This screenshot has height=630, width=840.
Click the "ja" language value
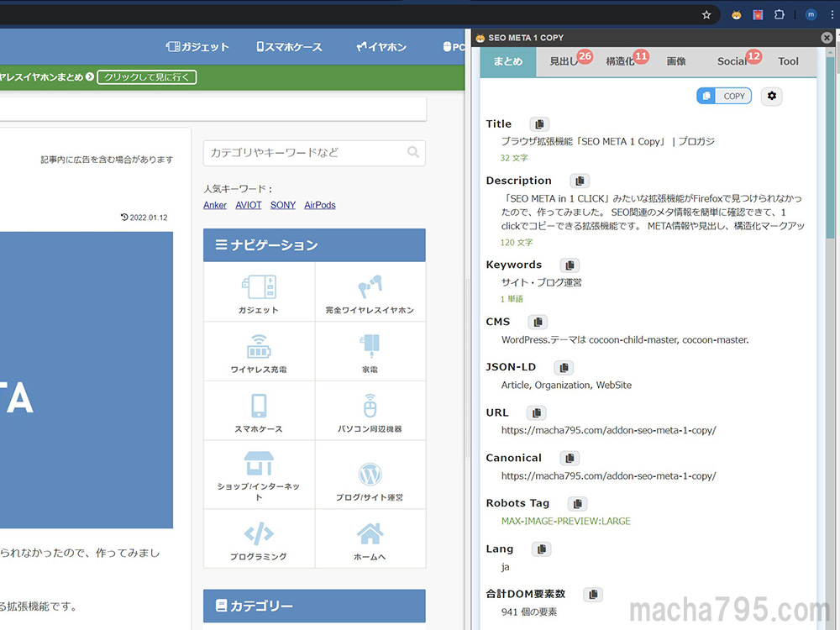[x=505, y=567]
